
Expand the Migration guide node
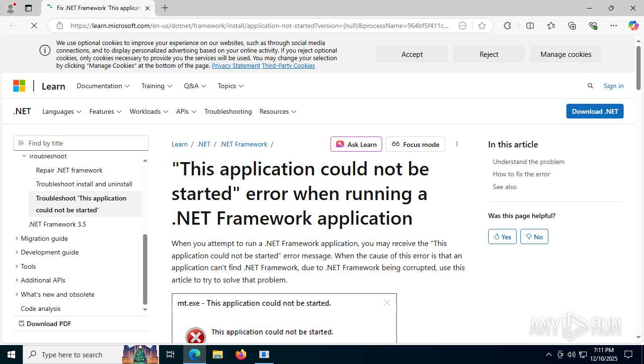[17, 238]
